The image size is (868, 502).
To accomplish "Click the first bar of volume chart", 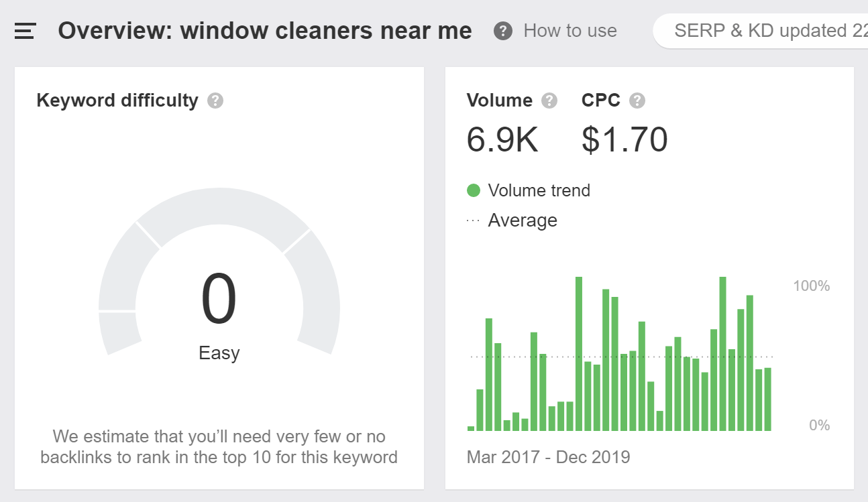I will pos(471,428).
